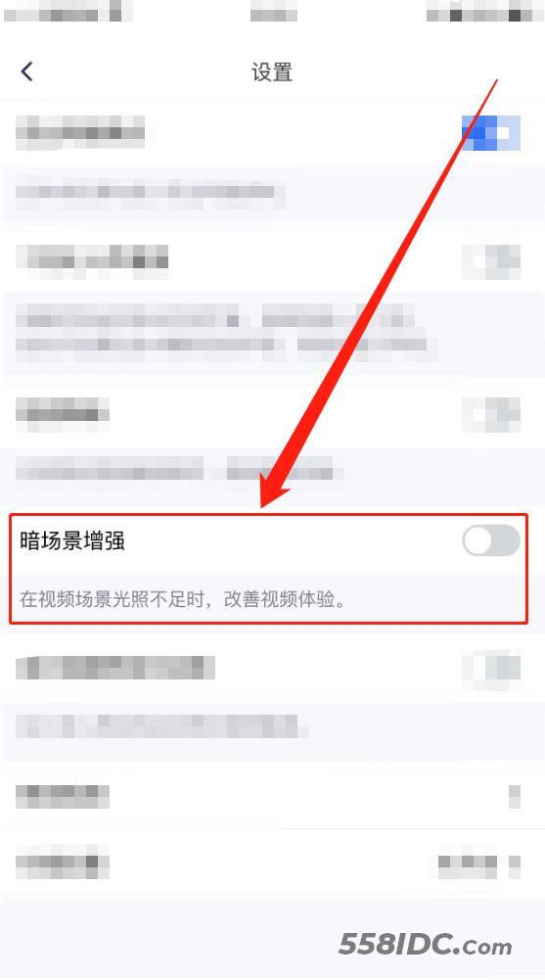Select the blurred setting label directly below 暗场景增强 description
545x980 pixels.
tap(115, 668)
